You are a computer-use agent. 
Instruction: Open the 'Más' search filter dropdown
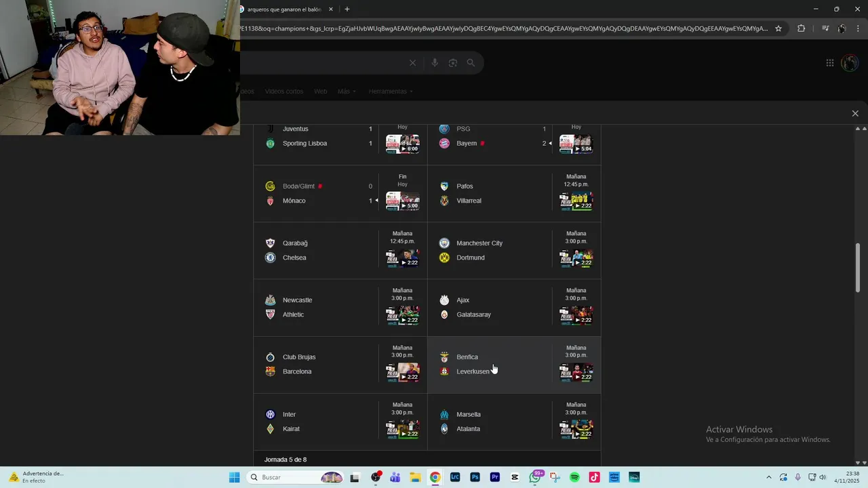[x=347, y=91]
